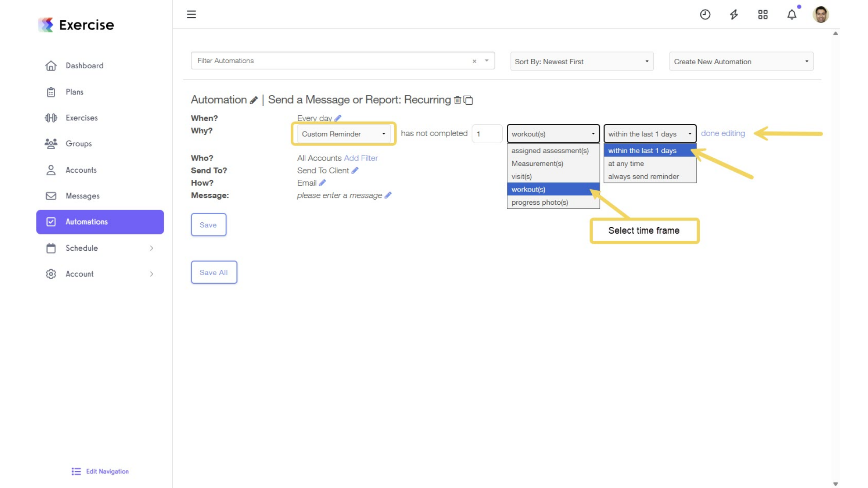Click the lightning bolt quick actions icon
The width and height of the screenshot is (868, 488).
click(734, 14)
